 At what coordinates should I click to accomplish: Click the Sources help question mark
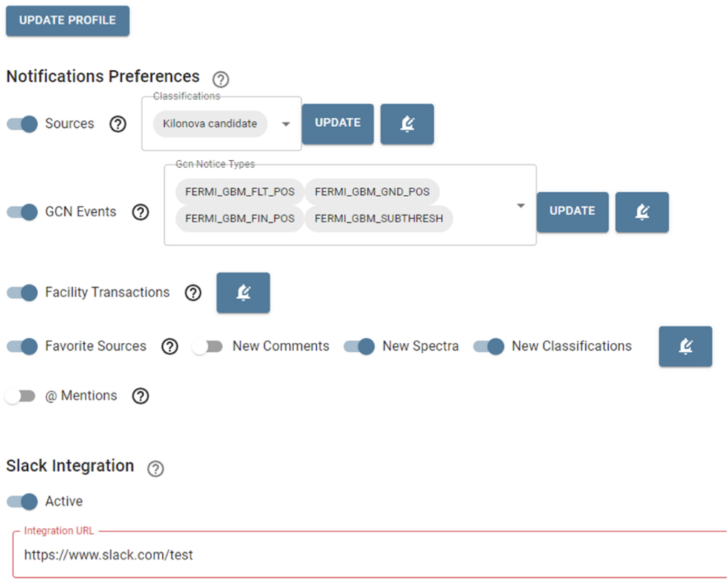click(117, 124)
